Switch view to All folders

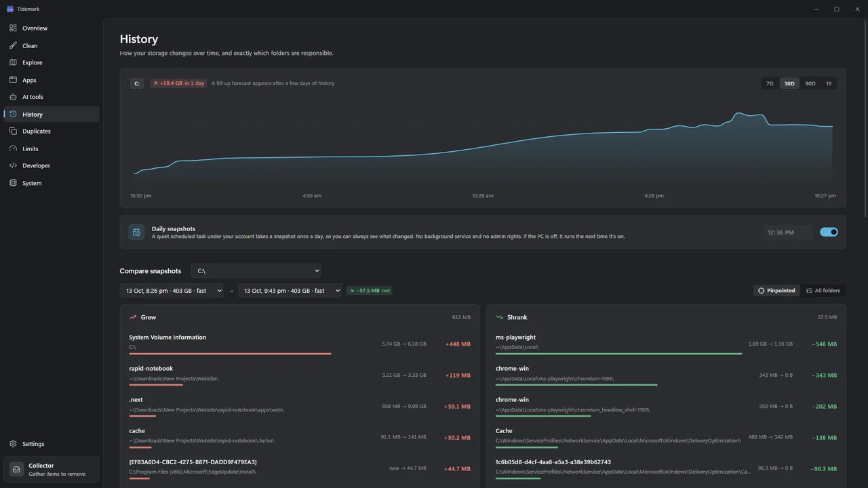(823, 291)
